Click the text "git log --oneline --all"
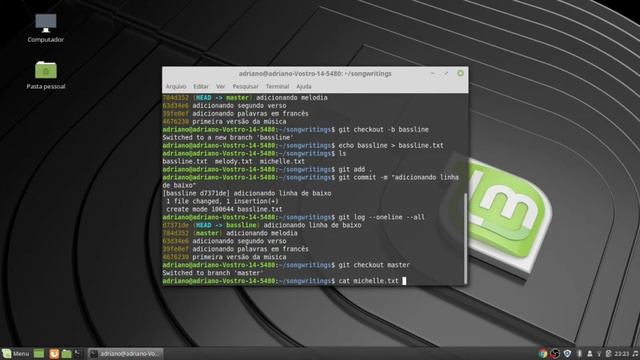640x360 pixels. tap(382, 217)
